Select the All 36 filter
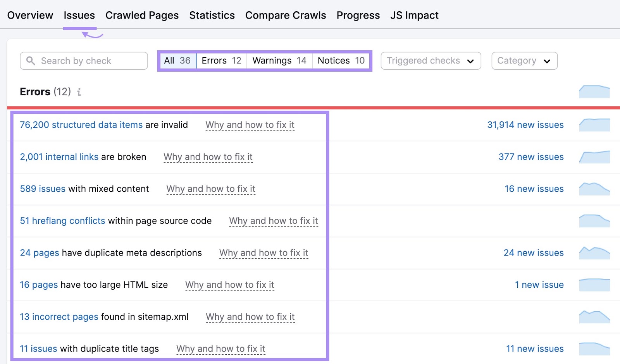 pyautogui.click(x=177, y=60)
